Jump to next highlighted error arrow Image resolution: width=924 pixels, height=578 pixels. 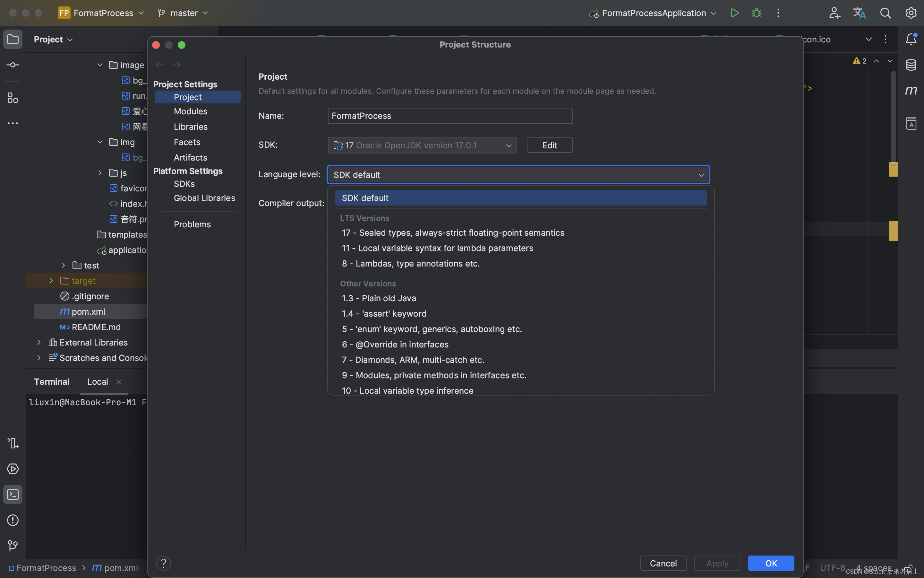[x=890, y=61]
